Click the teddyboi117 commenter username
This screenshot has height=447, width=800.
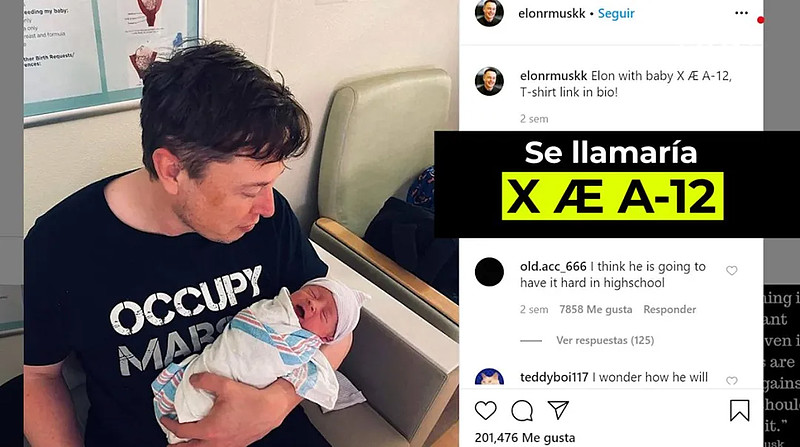(x=554, y=377)
